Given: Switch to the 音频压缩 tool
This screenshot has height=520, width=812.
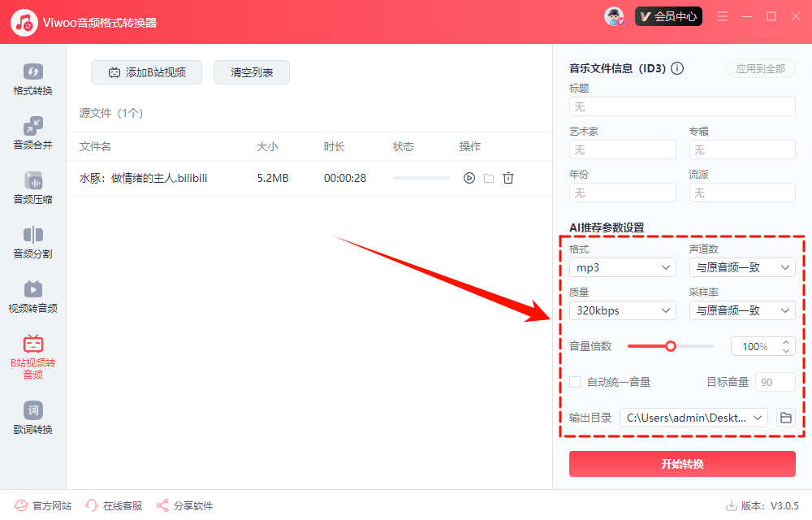Looking at the screenshot, I should tap(32, 188).
